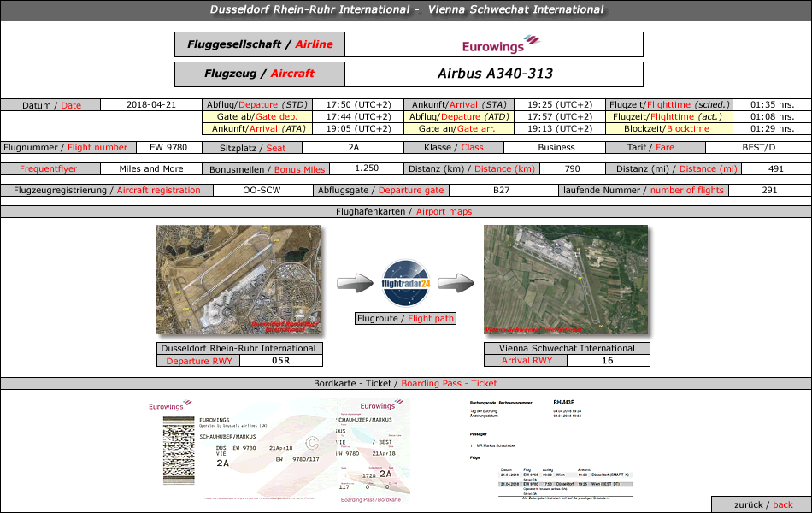This screenshot has height=513, width=812.
Task: Open the Dusseldorf airport satellite map
Action: pyautogui.click(x=238, y=280)
